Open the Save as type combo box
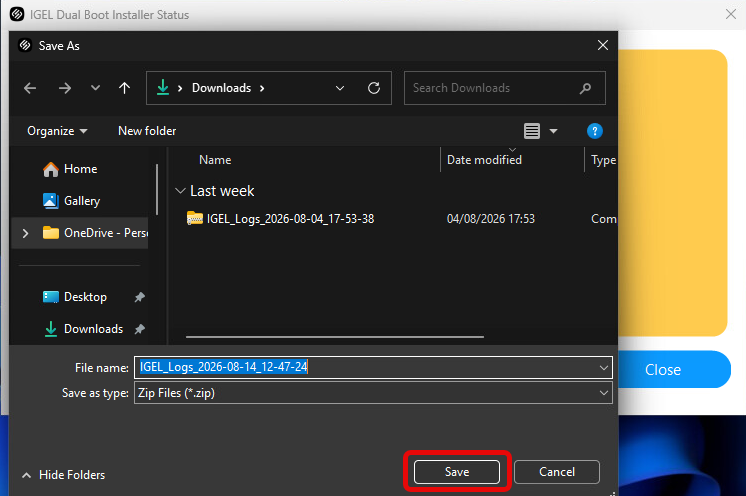This screenshot has width=746, height=496. 373,393
